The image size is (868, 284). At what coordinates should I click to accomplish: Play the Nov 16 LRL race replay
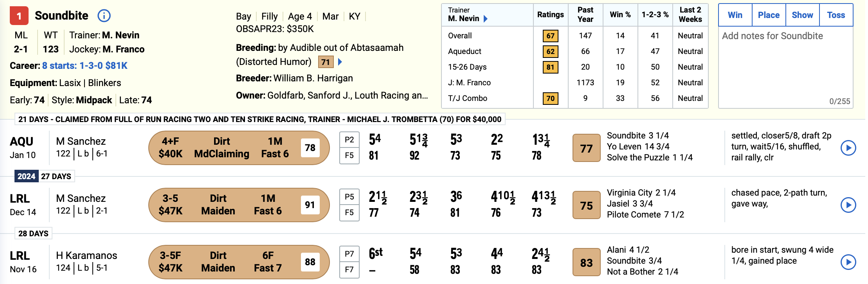point(848,262)
